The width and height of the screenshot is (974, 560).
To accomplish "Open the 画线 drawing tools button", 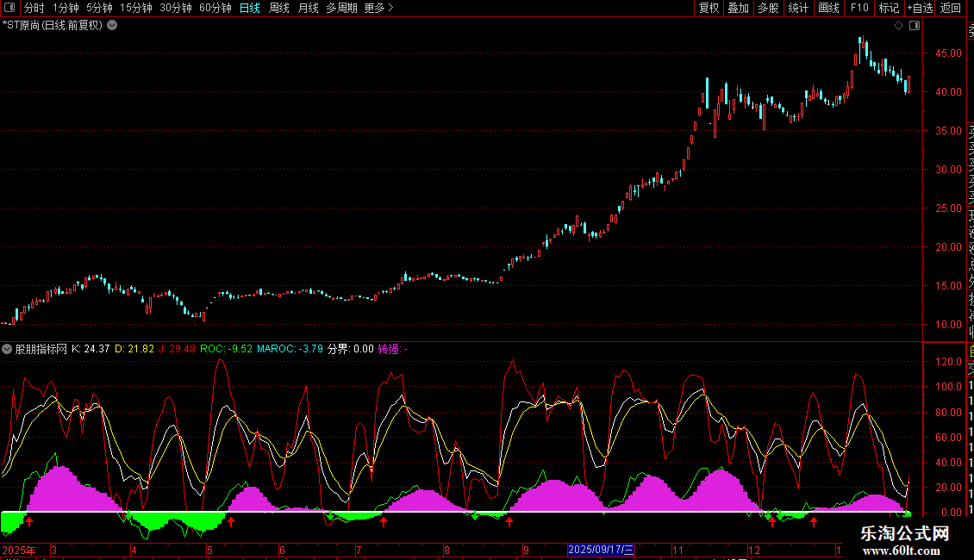I will [828, 8].
